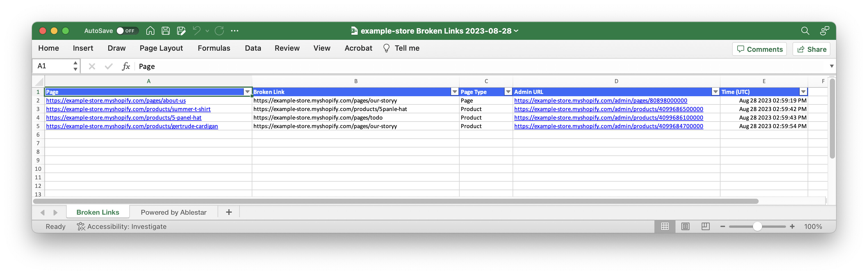
Task: Switch to the Broken Links sheet tab
Action: point(98,212)
